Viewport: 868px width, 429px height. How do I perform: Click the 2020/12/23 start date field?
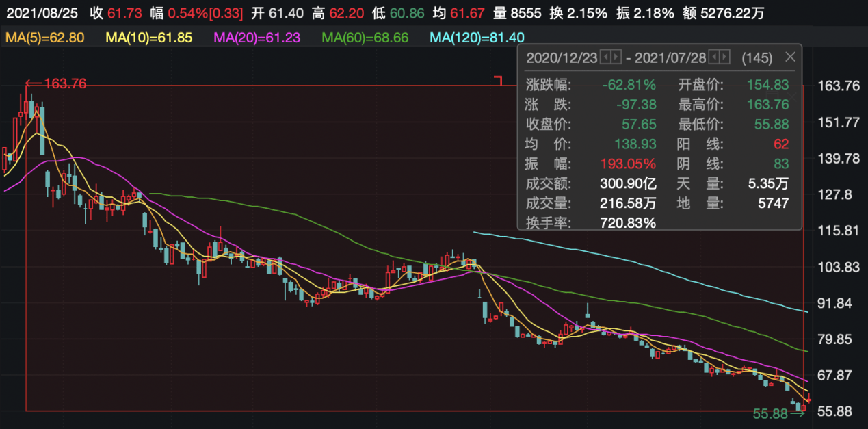click(562, 57)
